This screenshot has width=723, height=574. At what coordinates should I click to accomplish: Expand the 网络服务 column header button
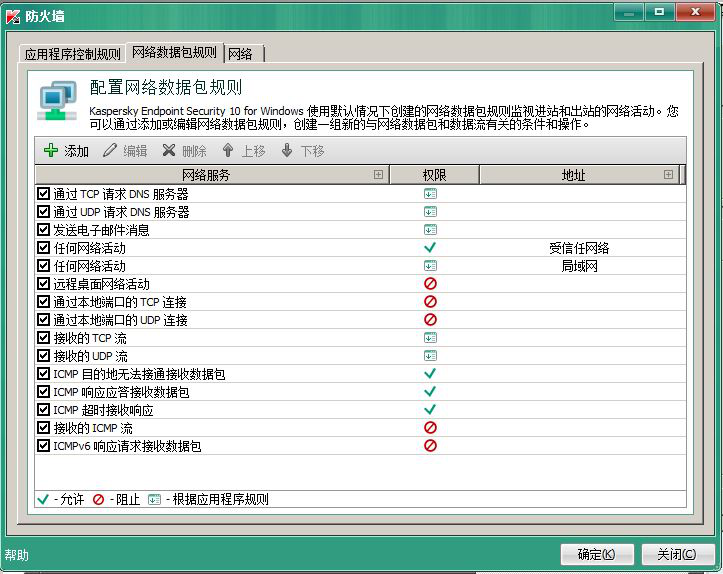point(378,175)
